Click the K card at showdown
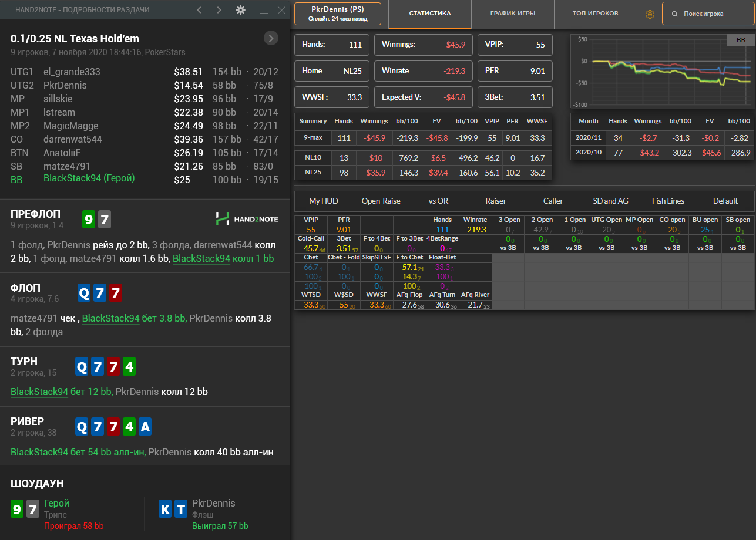756x540 pixels. pos(166,509)
